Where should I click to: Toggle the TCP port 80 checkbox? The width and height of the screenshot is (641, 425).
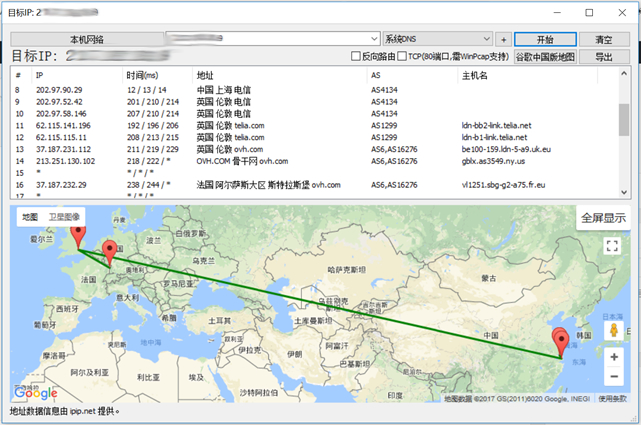(x=401, y=57)
